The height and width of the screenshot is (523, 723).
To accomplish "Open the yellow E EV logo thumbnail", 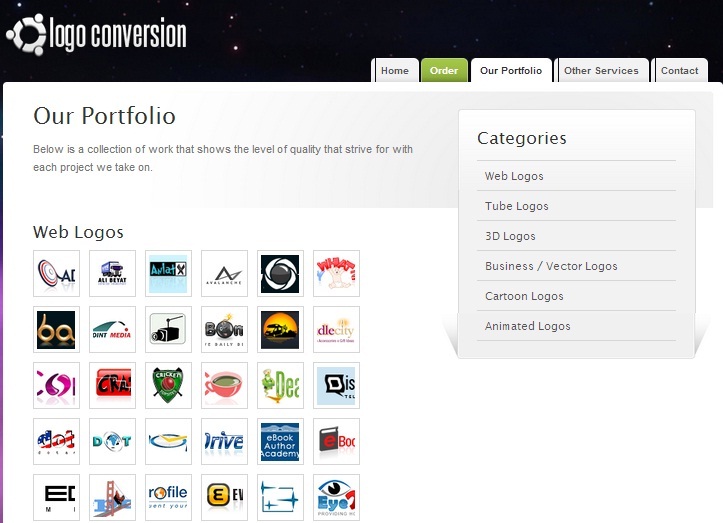I will [x=224, y=497].
